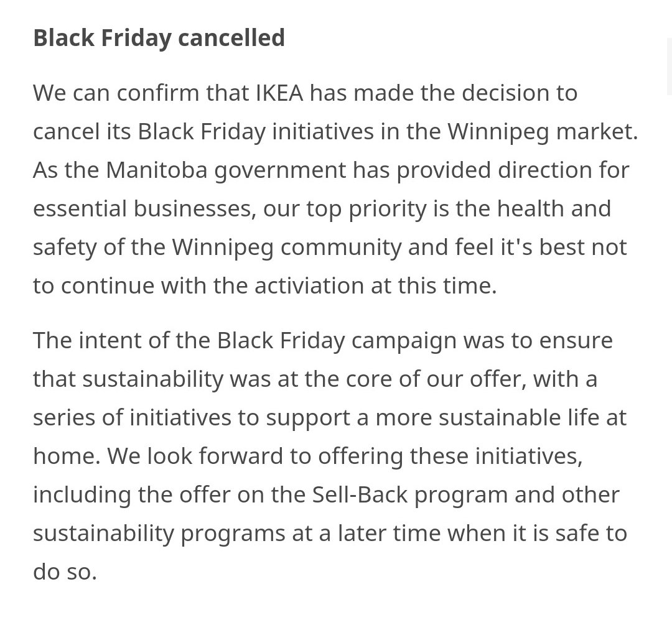This screenshot has height=625, width=672.
Task: Click the 'Black Friday cancelled' heading
Action: tap(159, 38)
